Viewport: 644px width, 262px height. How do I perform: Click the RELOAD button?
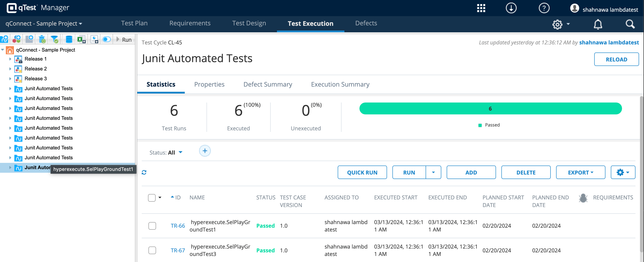[x=616, y=59]
